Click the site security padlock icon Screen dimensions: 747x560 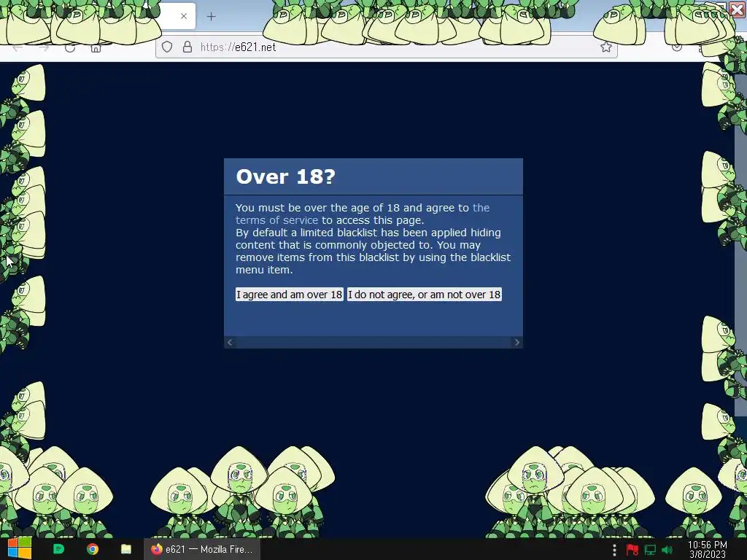[187, 47]
